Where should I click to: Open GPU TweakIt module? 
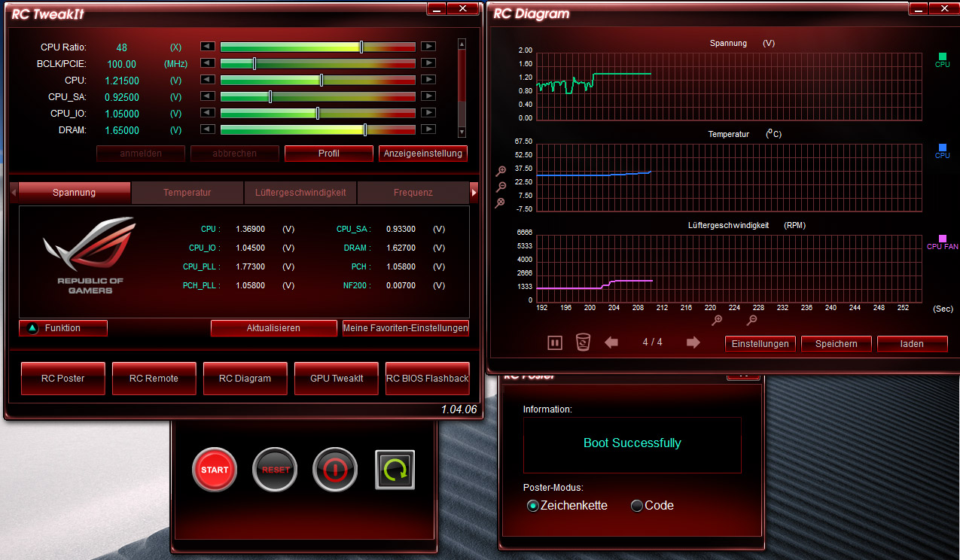click(x=337, y=379)
